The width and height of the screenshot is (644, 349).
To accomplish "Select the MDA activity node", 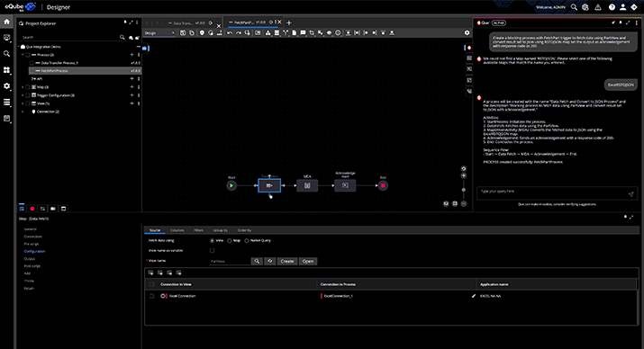I will (307, 186).
